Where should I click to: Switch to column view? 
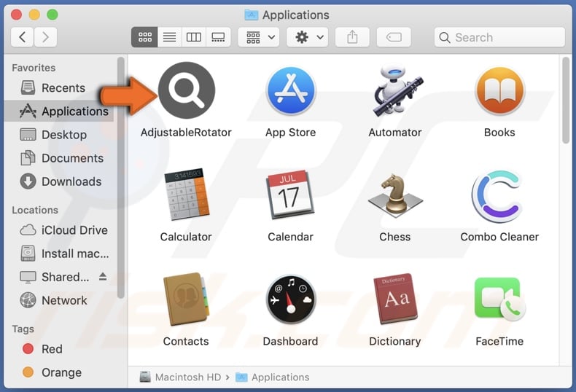(x=194, y=37)
